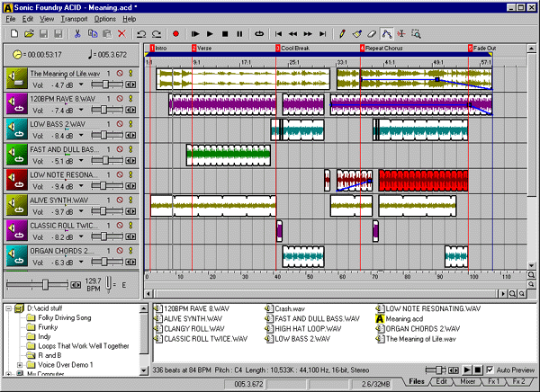Click the preview Stop button in explorer
Viewport: 540px width, 392px height.
478,370
